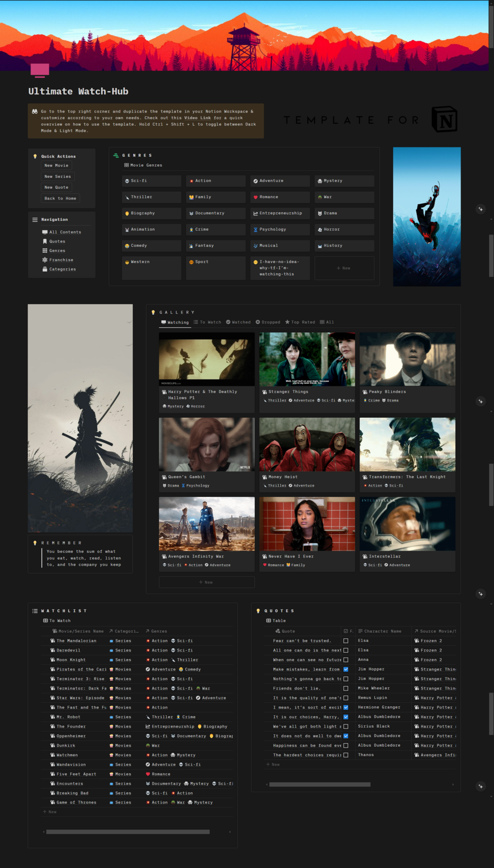Toggle checkbox for 'Friends don't lie.' quote

[x=346, y=689]
